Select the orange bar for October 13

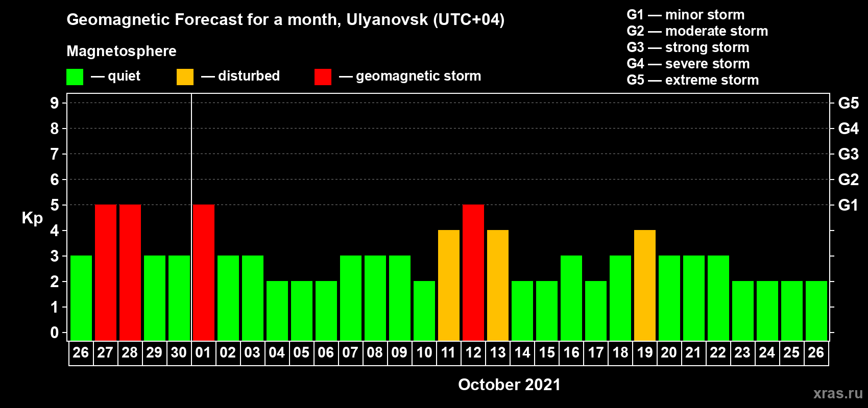[498, 285]
